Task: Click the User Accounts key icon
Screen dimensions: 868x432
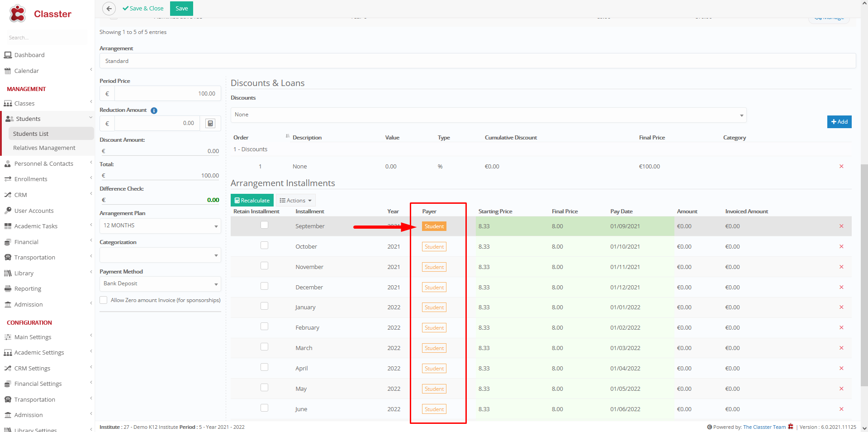Action: click(x=8, y=211)
